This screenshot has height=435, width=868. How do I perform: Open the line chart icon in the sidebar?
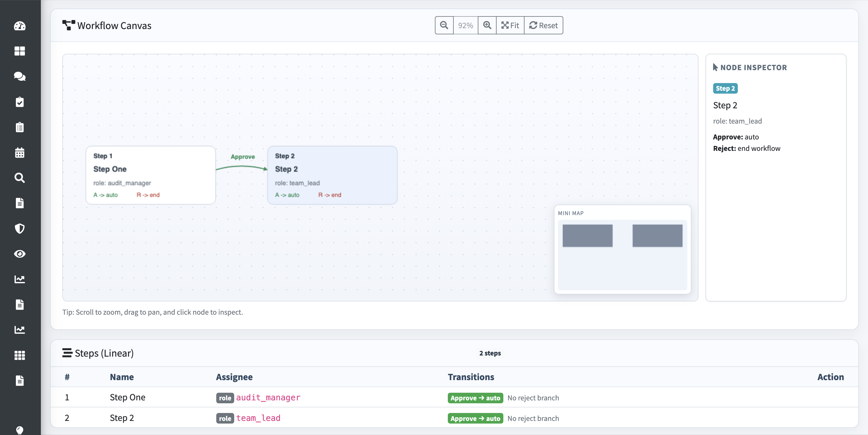pos(20,279)
